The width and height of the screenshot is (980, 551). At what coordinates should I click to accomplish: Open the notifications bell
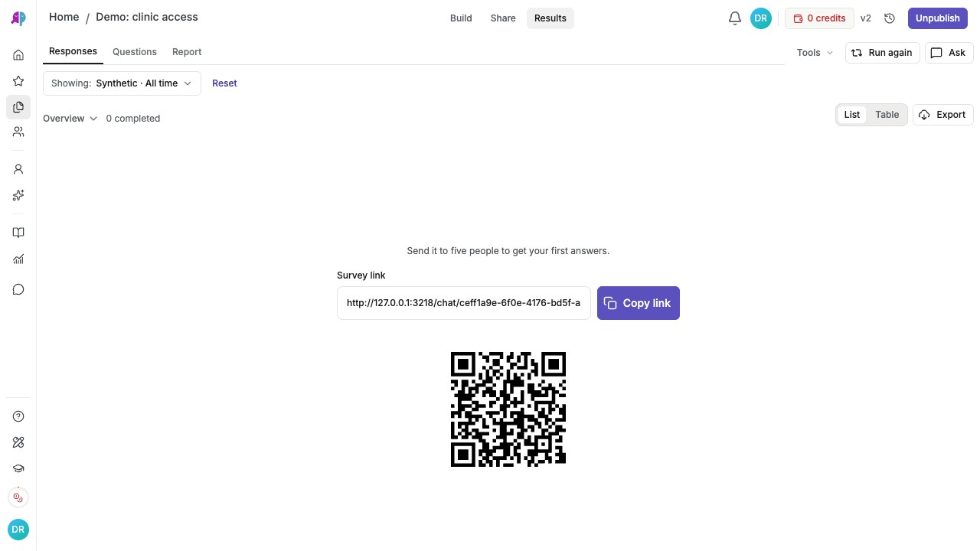[x=735, y=18]
